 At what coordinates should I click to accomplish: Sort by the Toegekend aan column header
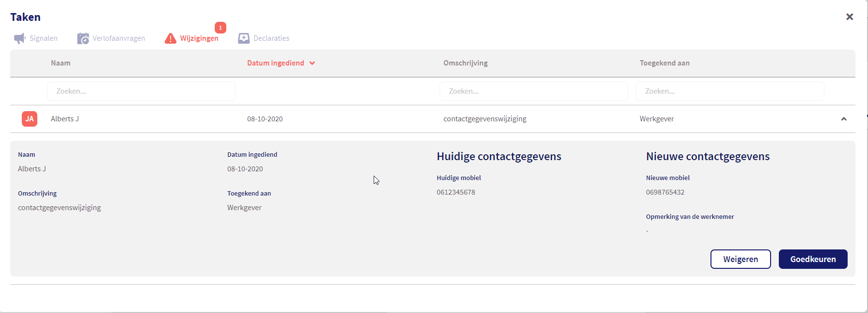(664, 63)
